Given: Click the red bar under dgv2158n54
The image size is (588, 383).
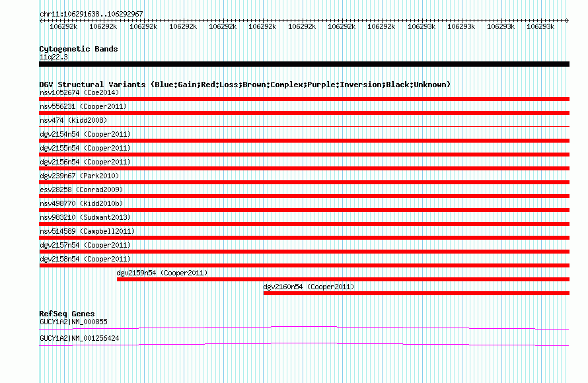Looking at the screenshot, I should point(304,265).
